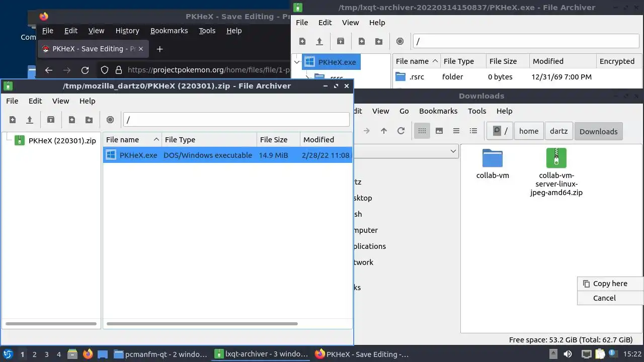Switch to virtual desktop 4
644x362 pixels.
coord(58,354)
